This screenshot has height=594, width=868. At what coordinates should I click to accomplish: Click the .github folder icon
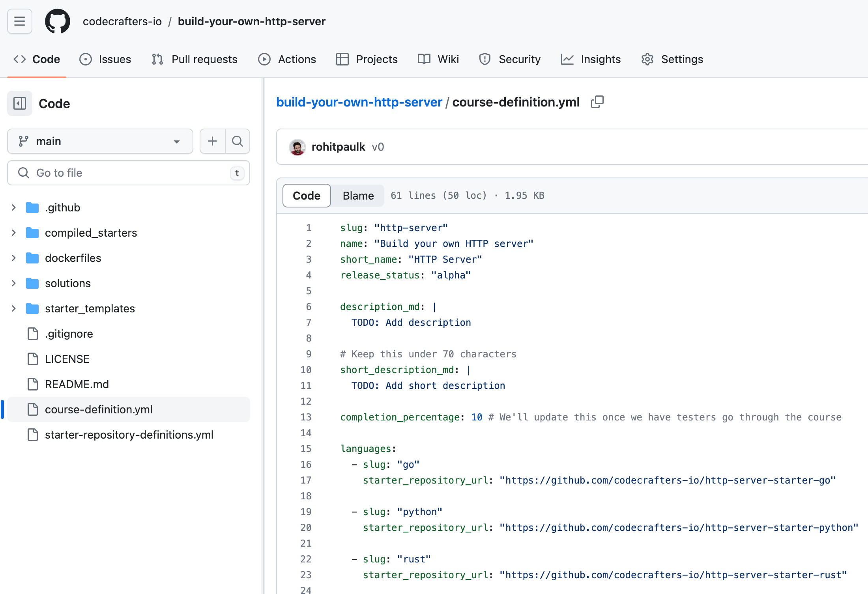[32, 207]
